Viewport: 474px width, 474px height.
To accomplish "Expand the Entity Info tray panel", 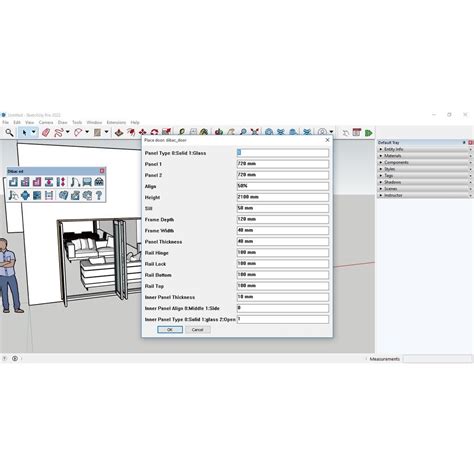I will [x=425, y=149].
